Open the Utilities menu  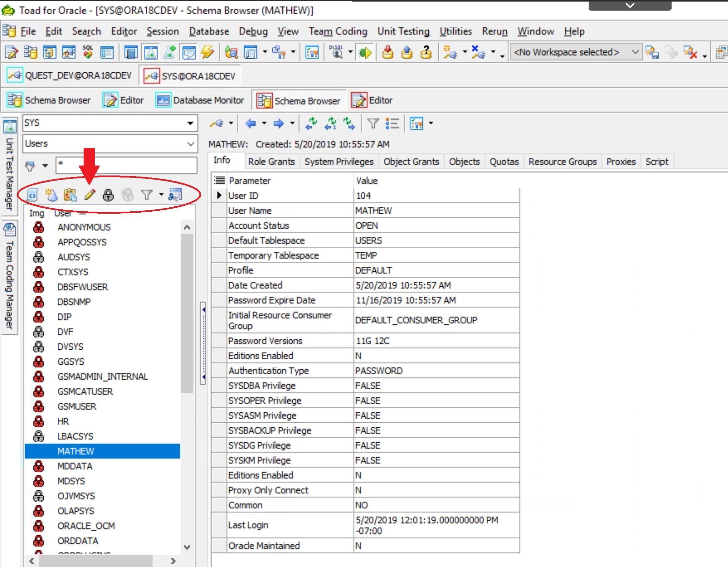(x=455, y=31)
